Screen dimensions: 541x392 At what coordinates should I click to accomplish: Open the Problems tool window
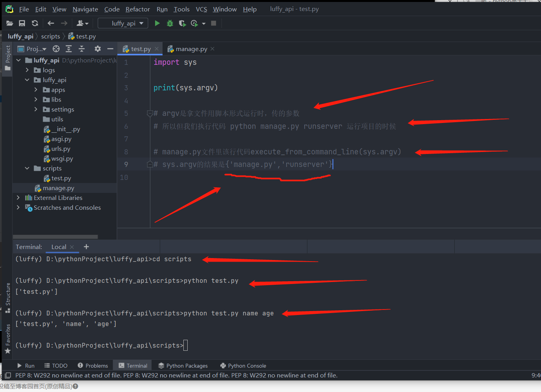93,366
